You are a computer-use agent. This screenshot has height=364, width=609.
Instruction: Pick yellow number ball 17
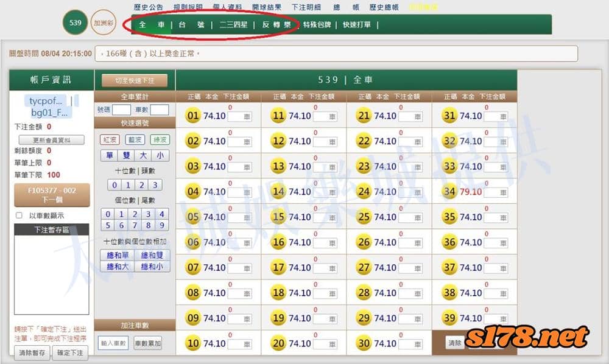pos(278,267)
